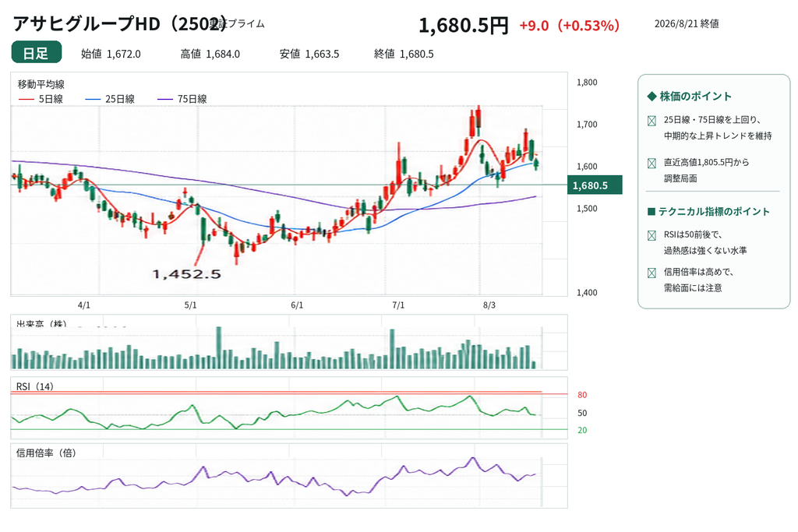Click the checkbox icon beside 25日線・75日線を上回り
Image resolution: width=798 pixels, height=532 pixels.
(x=651, y=121)
